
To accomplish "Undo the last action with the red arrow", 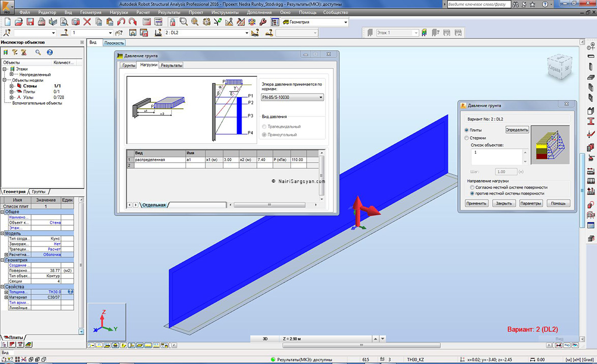I will point(121,22).
